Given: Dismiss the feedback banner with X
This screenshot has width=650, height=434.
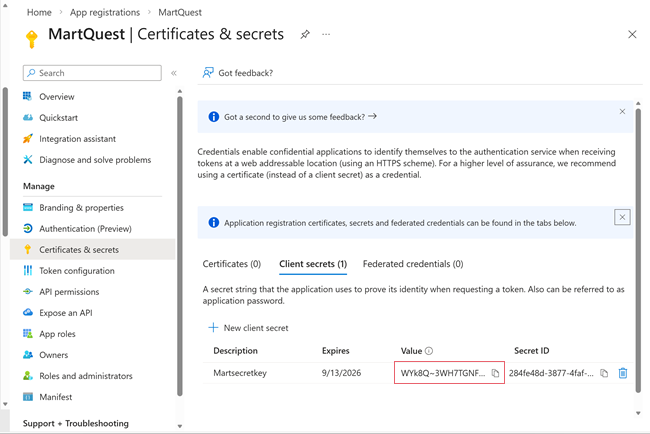Looking at the screenshot, I should [x=622, y=112].
